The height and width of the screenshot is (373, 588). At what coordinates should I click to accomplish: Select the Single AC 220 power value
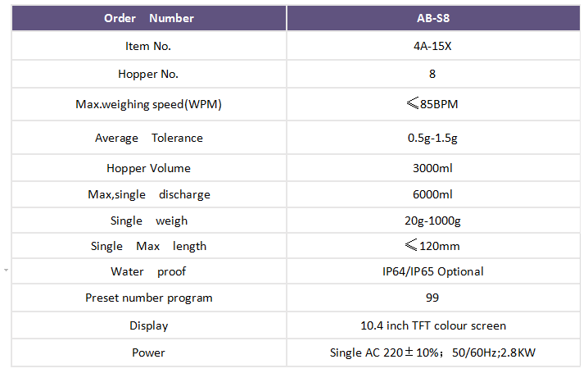click(433, 353)
